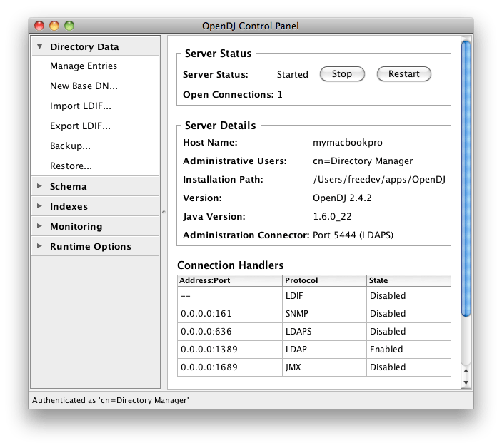Expand the Schema section triangle
The height and width of the screenshot is (448, 502).
click(x=39, y=185)
